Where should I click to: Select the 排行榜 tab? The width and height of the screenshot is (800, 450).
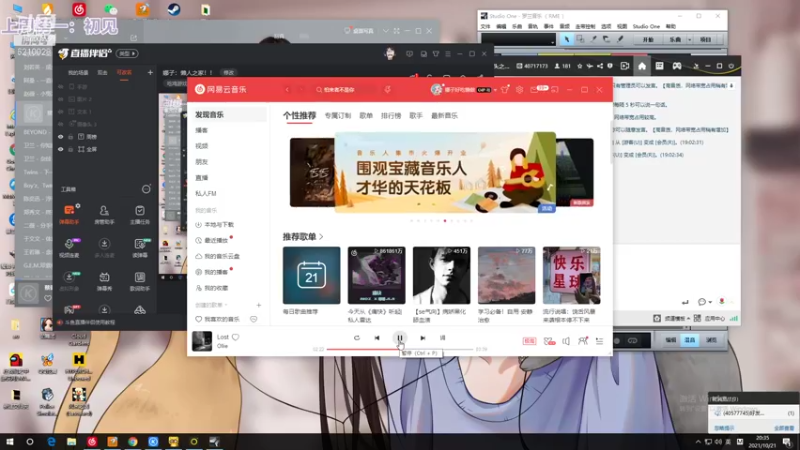click(391, 116)
